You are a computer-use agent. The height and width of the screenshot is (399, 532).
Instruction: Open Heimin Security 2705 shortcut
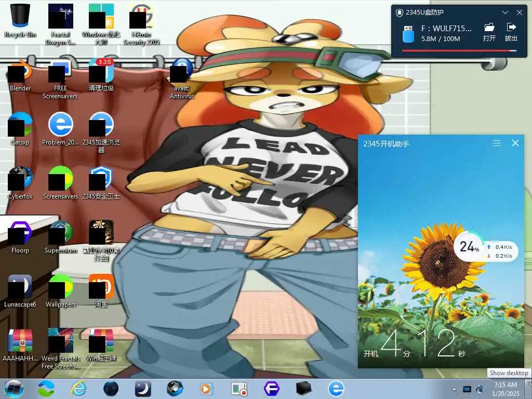coord(141,24)
